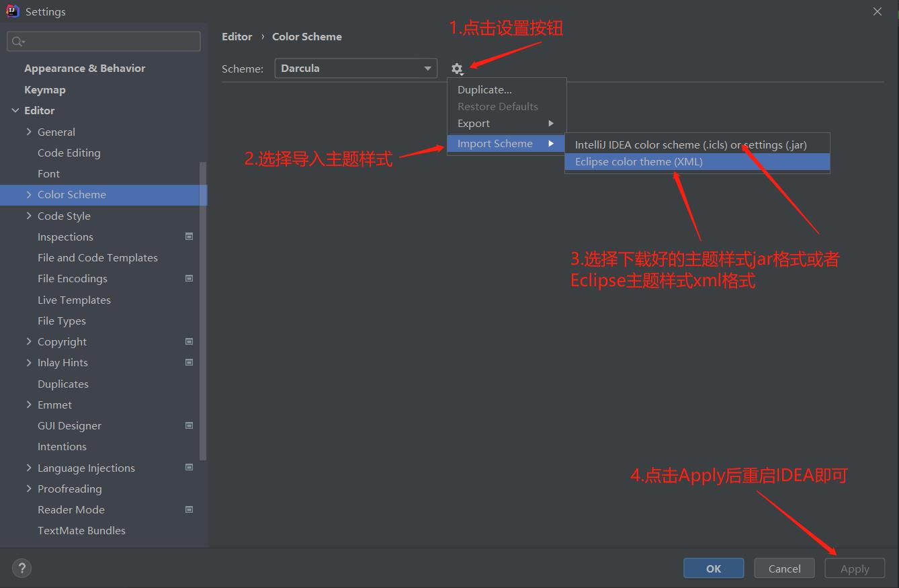Click the Color Scheme breadcrumb text
The height and width of the screenshot is (588, 899).
pos(307,37)
